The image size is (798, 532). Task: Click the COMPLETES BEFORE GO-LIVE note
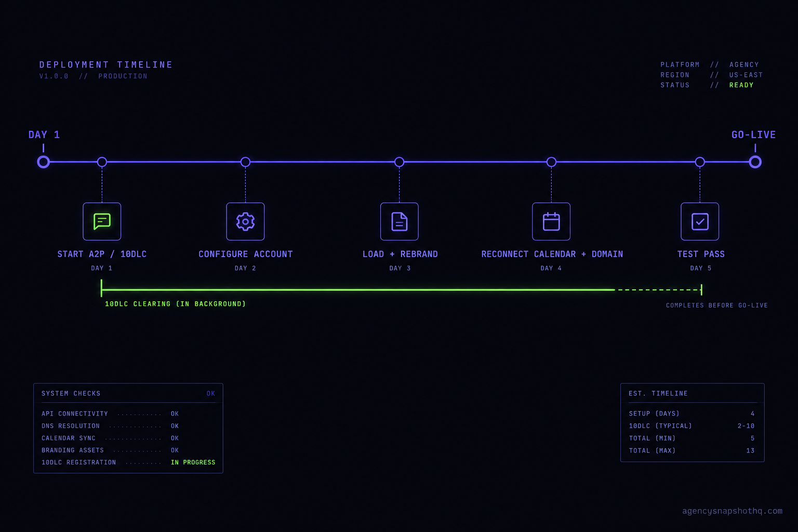[x=717, y=305]
